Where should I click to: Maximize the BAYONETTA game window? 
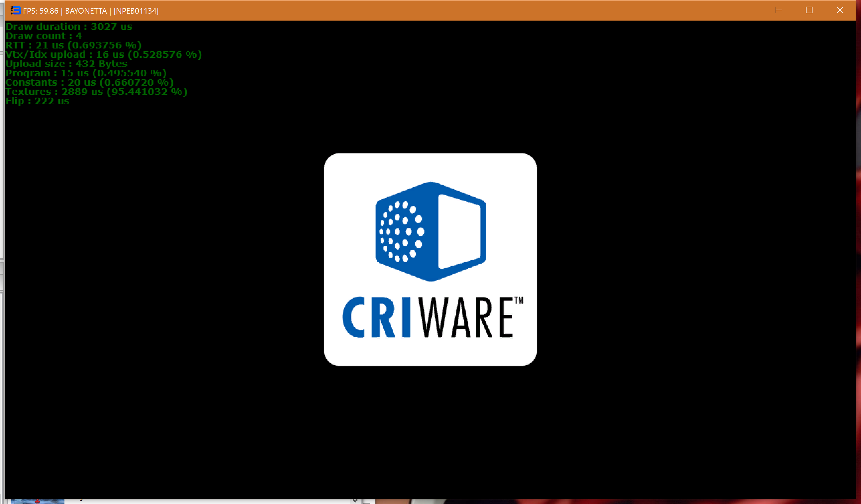pos(809,10)
